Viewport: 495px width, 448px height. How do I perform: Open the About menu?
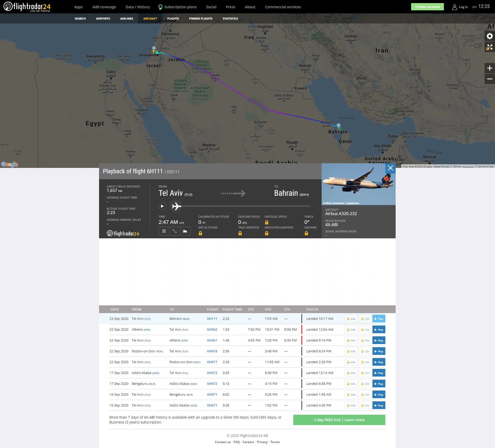tap(250, 7)
